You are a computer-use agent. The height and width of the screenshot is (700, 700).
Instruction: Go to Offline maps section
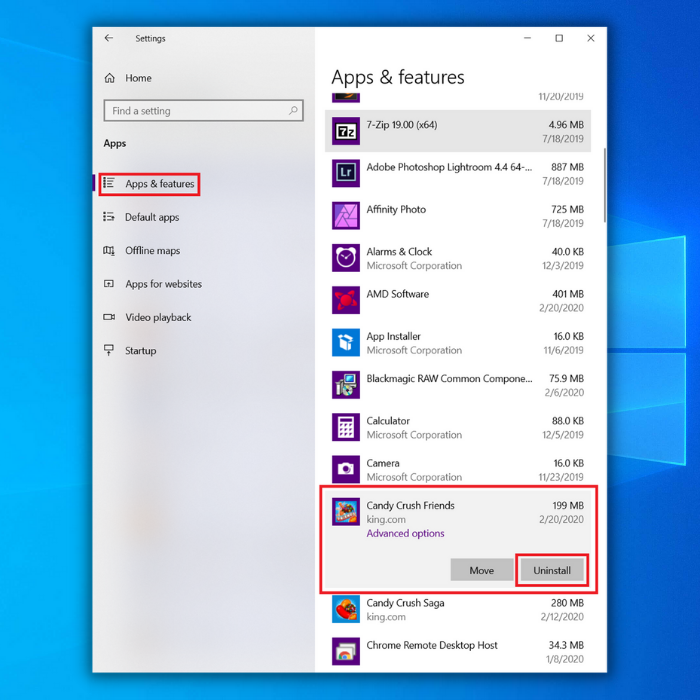click(152, 250)
